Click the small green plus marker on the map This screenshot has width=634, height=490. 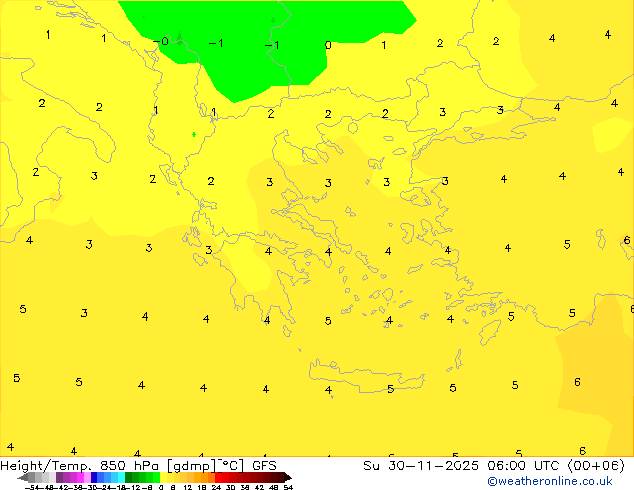click(x=194, y=134)
